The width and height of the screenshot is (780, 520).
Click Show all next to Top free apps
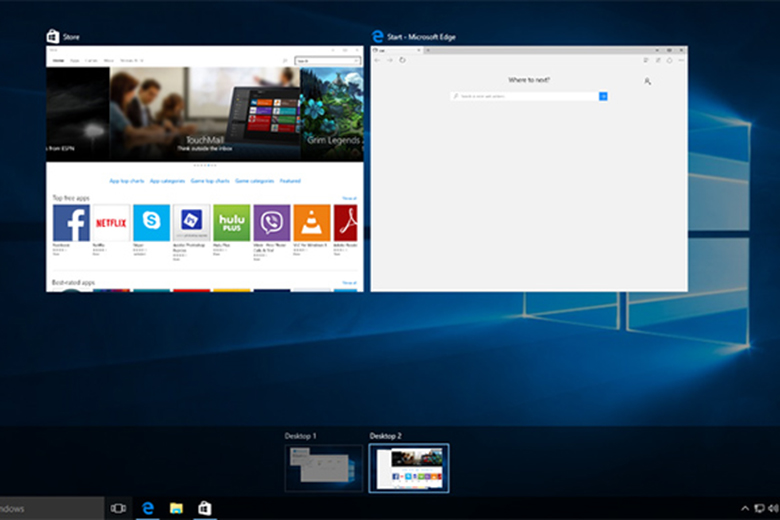(x=349, y=198)
